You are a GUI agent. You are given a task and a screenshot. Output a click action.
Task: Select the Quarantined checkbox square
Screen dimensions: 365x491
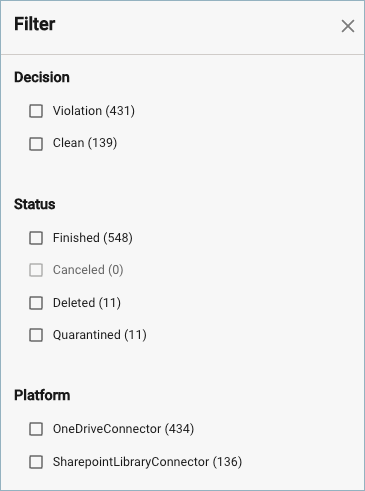[36, 335]
